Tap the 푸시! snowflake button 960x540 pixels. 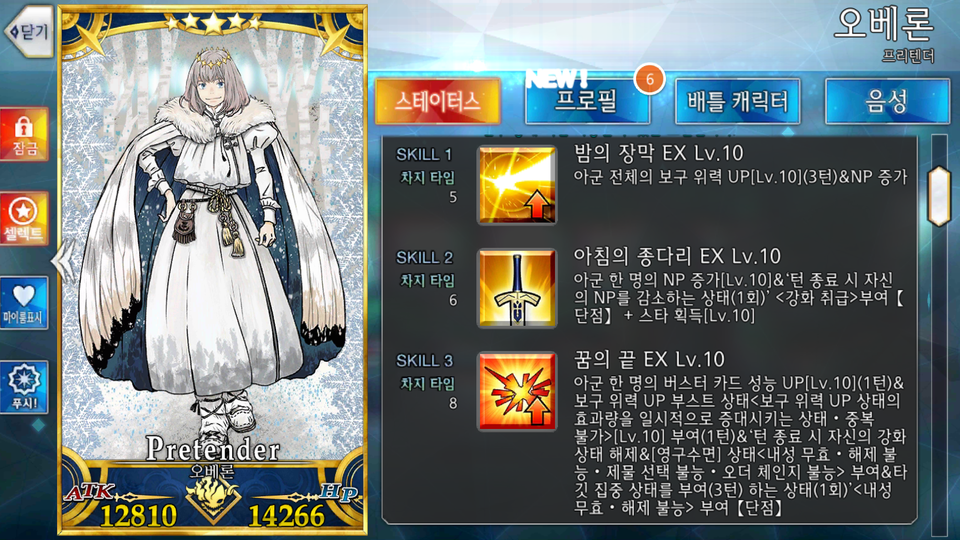click(24, 387)
